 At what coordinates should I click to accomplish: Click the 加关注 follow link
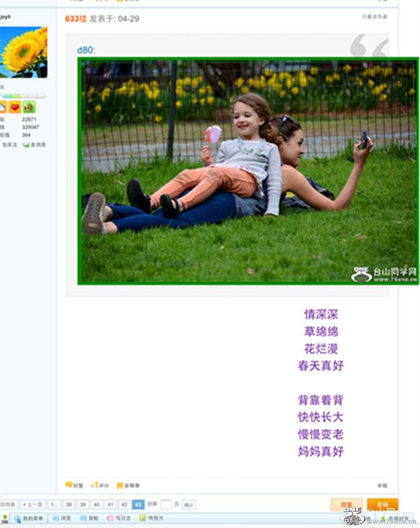(x=9, y=145)
